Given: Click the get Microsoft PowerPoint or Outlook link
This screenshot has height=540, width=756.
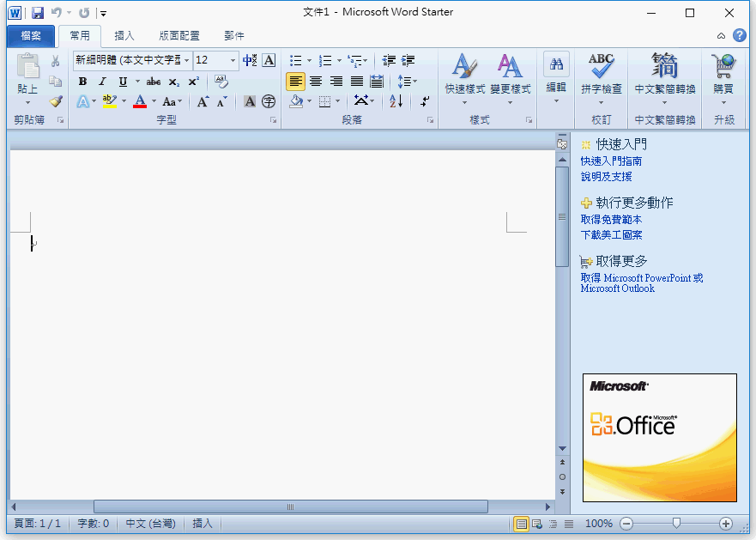Looking at the screenshot, I should pyautogui.click(x=642, y=283).
